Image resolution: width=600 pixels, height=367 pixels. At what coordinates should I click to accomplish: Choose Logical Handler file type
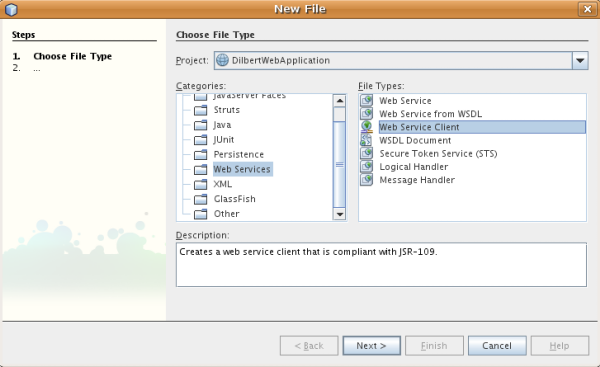click(x=414, y=167)
